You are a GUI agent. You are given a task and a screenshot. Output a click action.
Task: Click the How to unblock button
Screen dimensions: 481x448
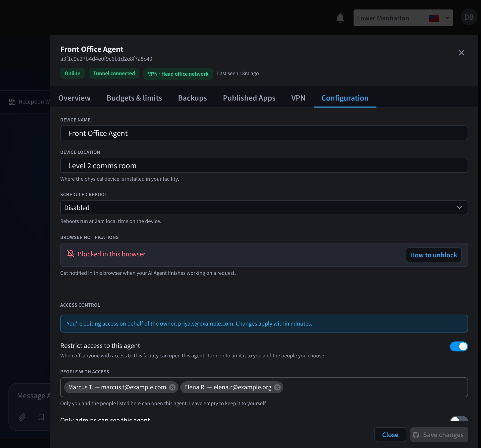coord(433,255)
